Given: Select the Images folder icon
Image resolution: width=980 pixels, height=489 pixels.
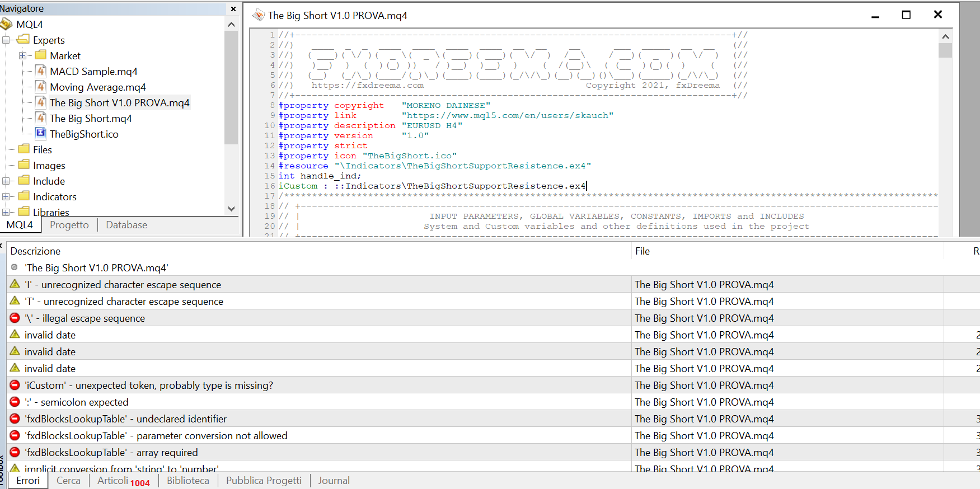Looking at the screenshot, I should 24,164.
